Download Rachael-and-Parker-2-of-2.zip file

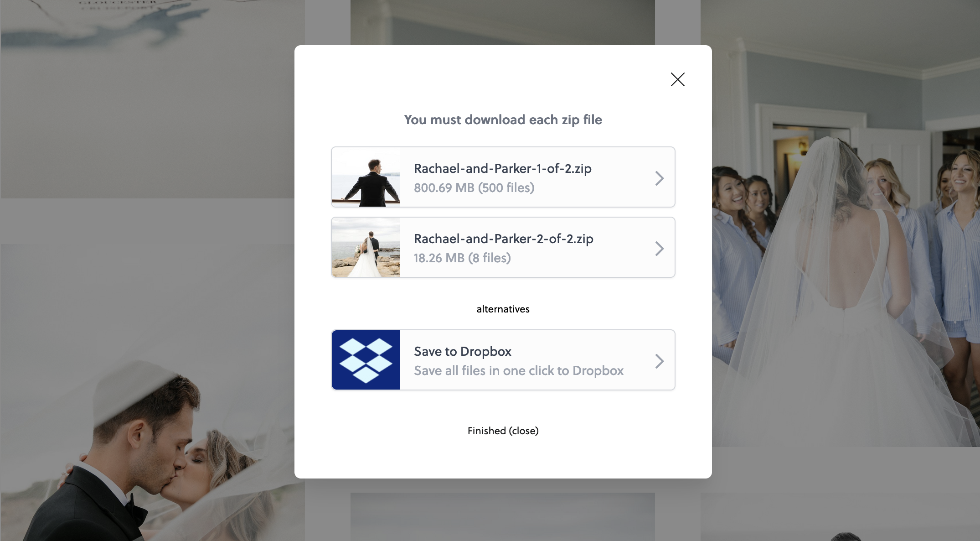(x=503, y=247)
